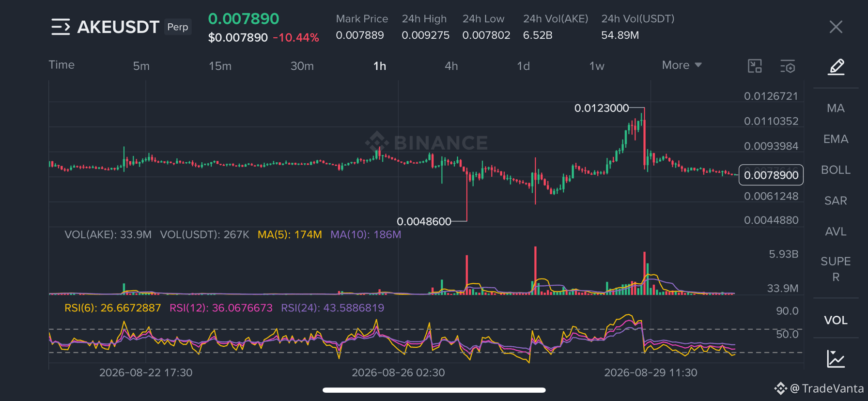868x401 pixels.
Task: Click the last price 0.007890
Action: [x=244, y=19]
